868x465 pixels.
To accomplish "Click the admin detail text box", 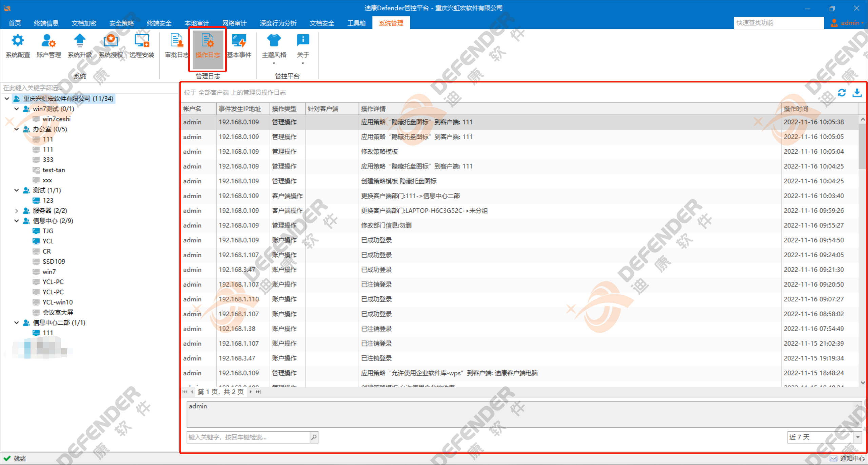I will (524, 414).
